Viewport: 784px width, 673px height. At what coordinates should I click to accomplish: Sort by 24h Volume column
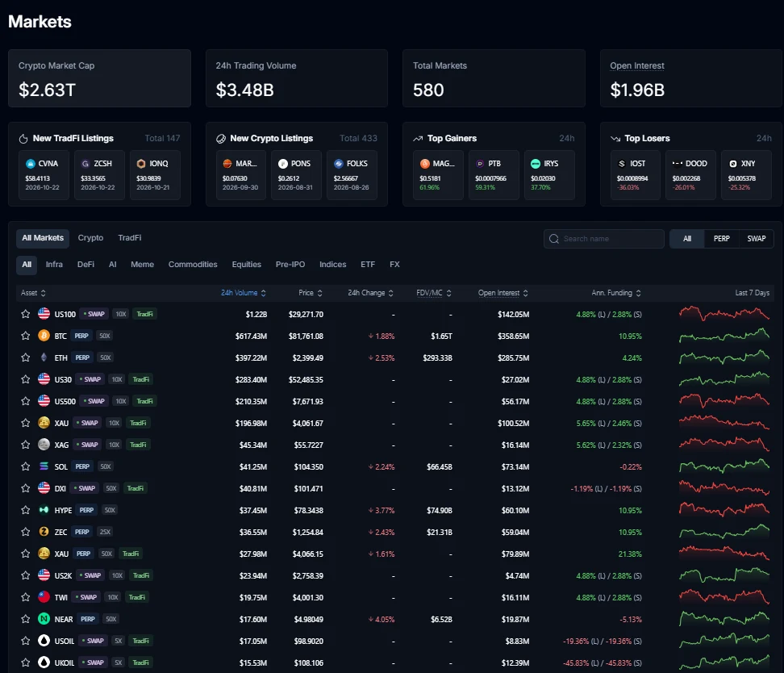click(243, 293)
